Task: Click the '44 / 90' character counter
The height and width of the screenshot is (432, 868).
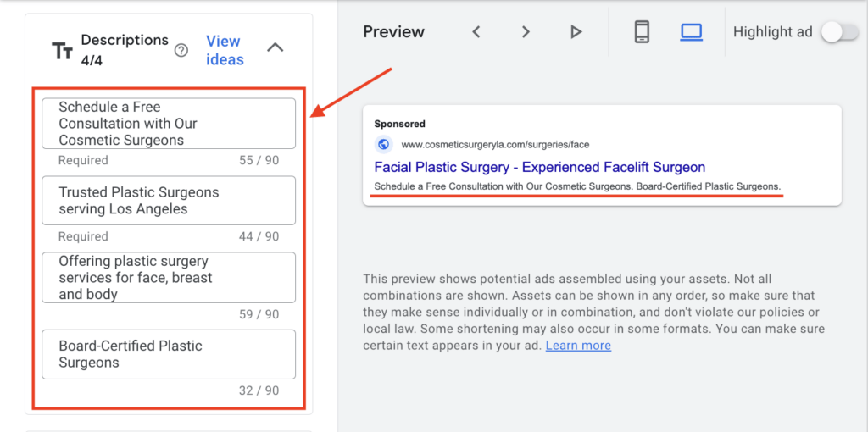Action: (x=259, y=236)
